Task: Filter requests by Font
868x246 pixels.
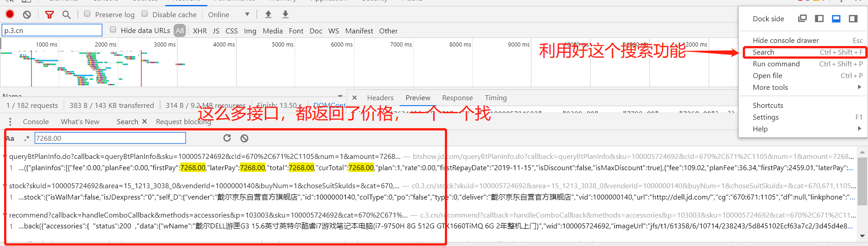Action: point(296,31)
